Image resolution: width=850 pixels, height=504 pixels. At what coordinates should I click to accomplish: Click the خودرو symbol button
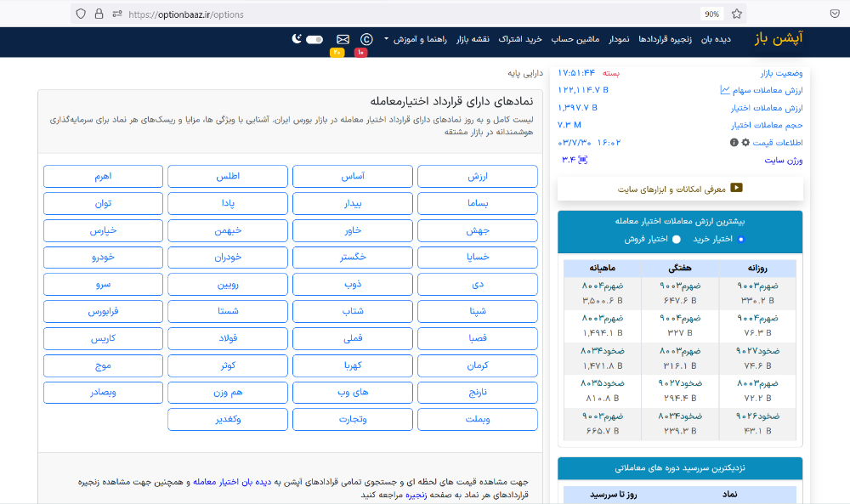[x=103, y=258]
